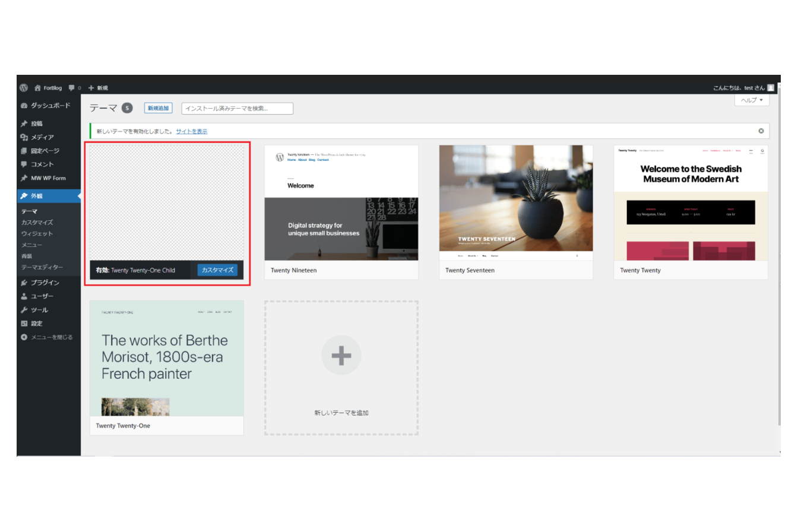Click the WordPress logo icon
Viewport: 798px width, 532px height.
24,88
